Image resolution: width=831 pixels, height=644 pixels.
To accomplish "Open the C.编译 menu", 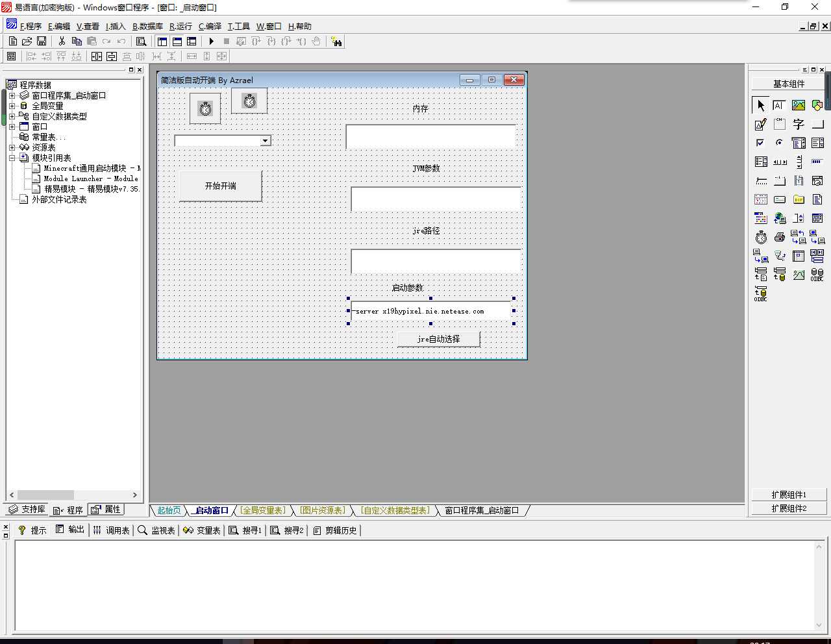I will tap(210, 26).
